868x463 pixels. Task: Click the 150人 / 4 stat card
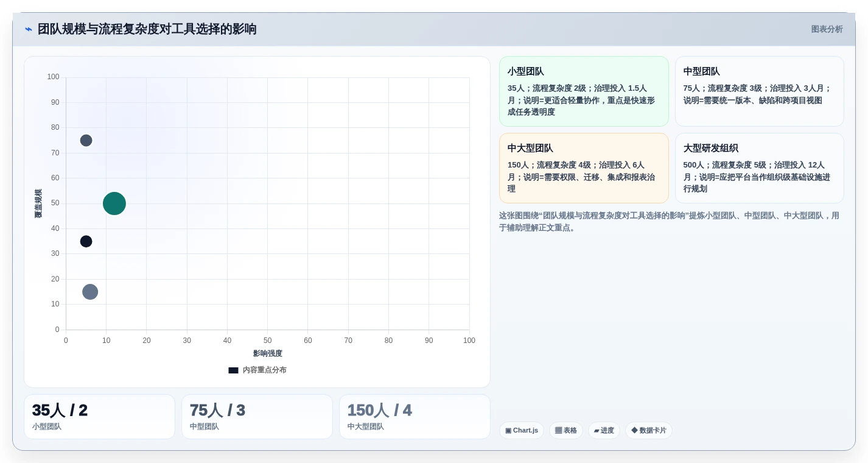(415, 417)
